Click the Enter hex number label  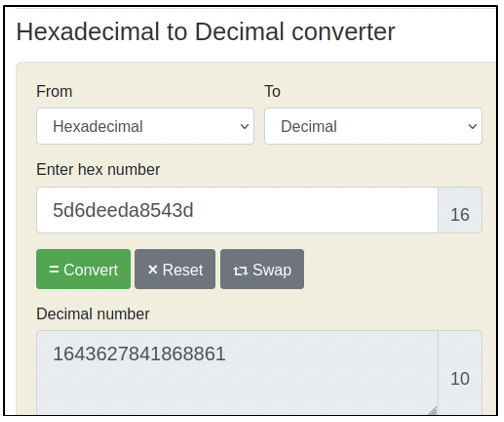pyautogui.click(x=98, y=169)
